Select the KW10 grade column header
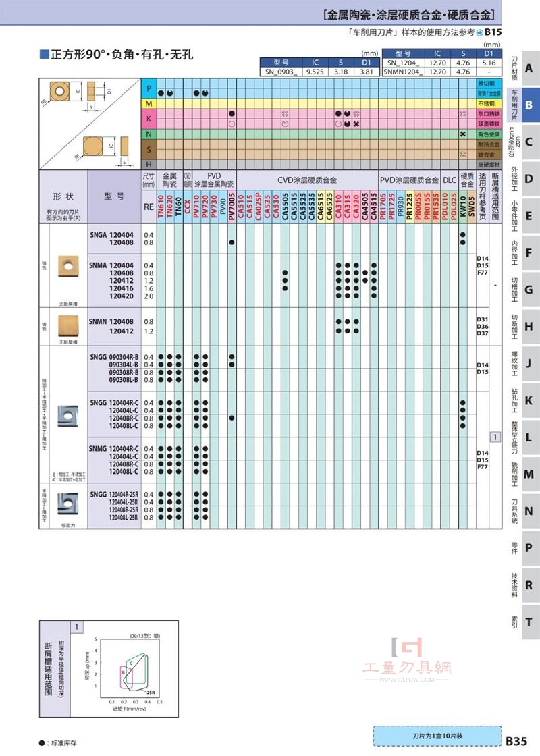 point(463,207)
